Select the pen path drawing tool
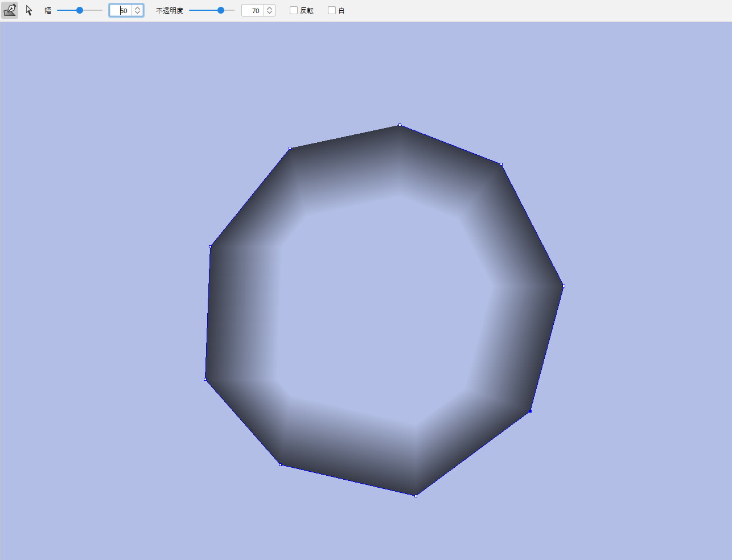 (10, 10)
